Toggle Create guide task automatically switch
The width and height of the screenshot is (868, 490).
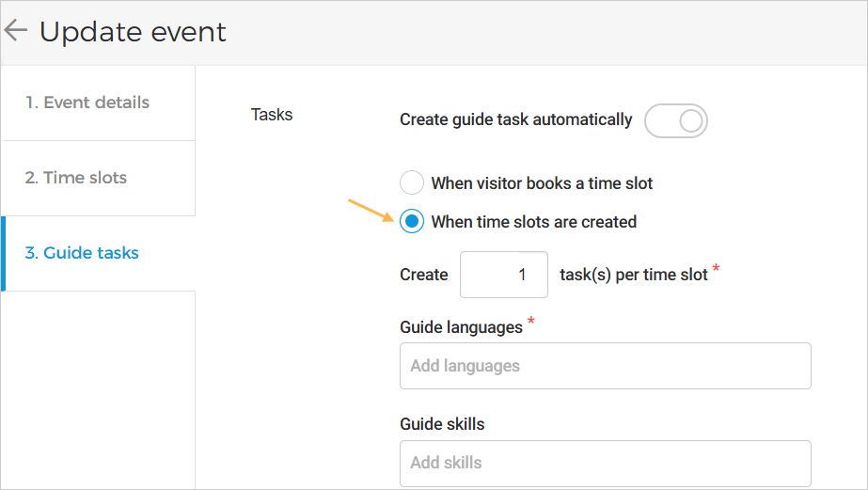[x=675, y=120]
